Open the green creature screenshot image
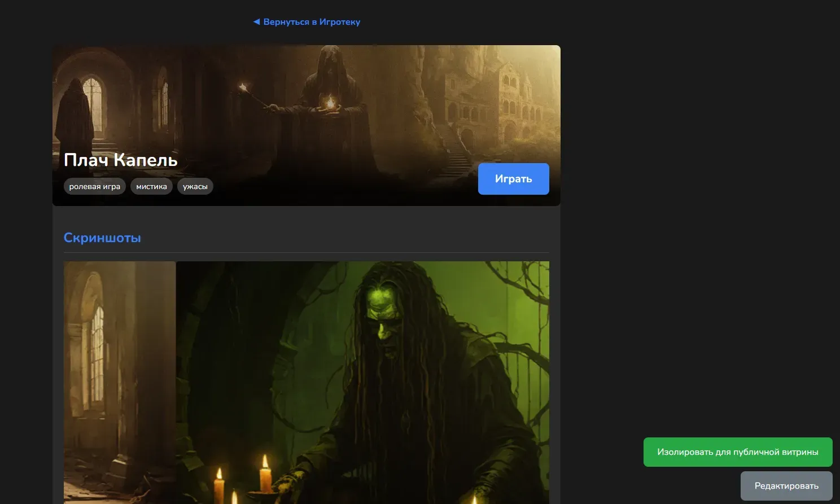The height and width of the screenshot is (504, 840). (x=306, y=382)
